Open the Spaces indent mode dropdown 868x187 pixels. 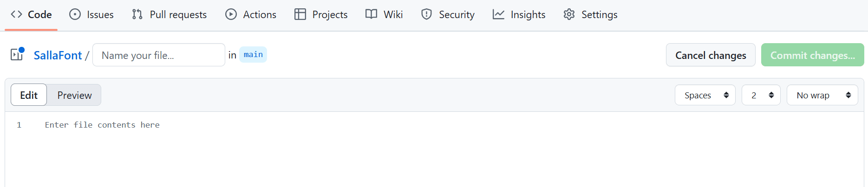[x=705, y=95]
